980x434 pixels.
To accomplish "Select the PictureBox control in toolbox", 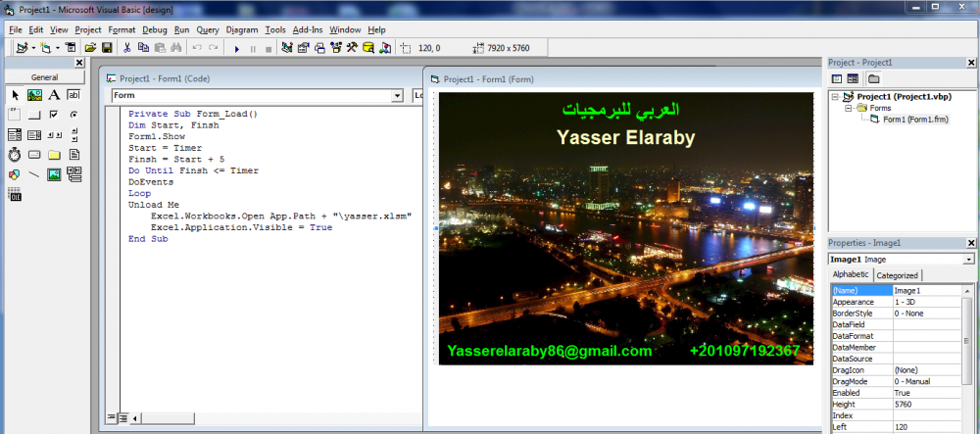I will pos(34,95).
